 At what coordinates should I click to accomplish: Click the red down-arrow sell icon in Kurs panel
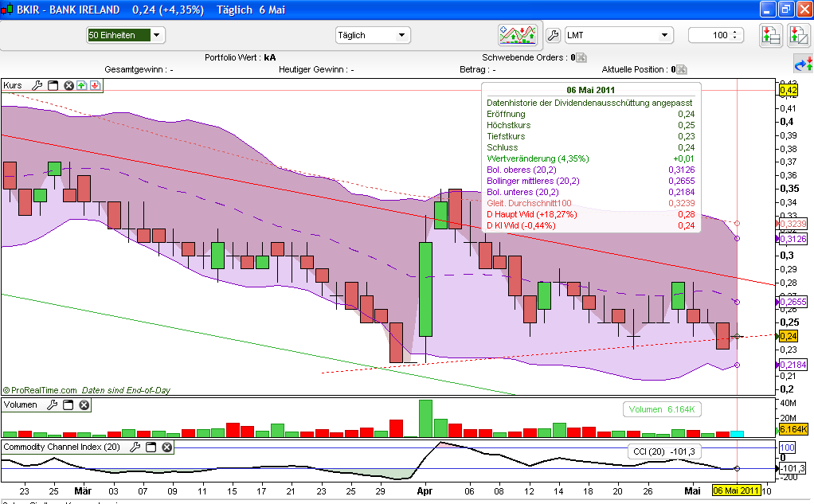click(x=95, y=85)
